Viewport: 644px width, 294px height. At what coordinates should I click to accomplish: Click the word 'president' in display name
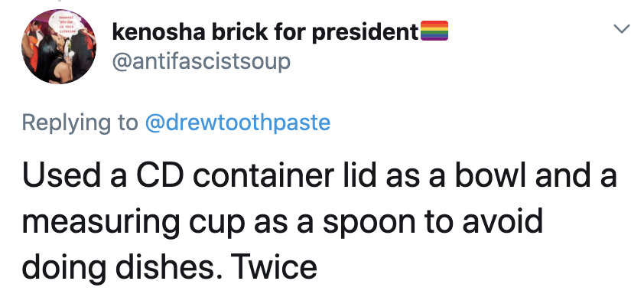365,32
